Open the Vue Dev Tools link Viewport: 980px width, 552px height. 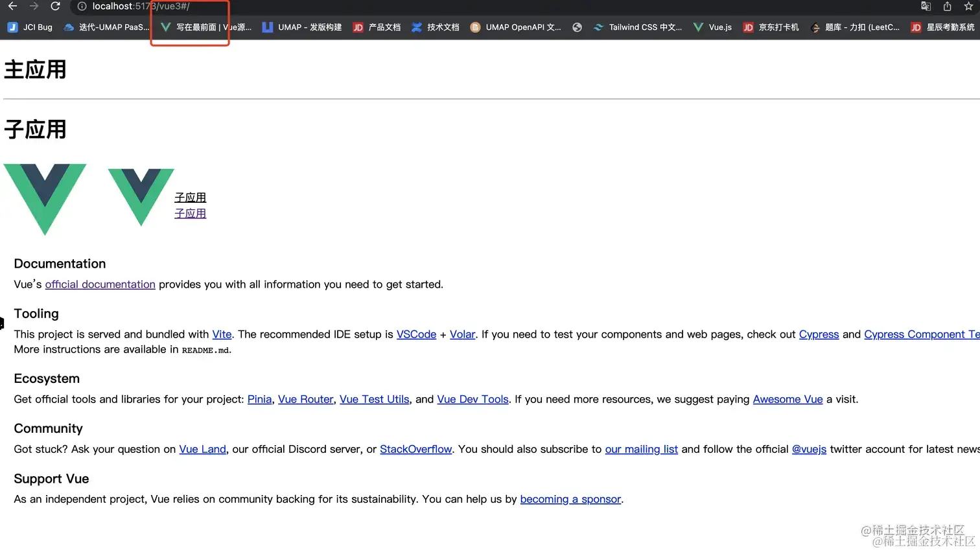[x=472, y=399]
